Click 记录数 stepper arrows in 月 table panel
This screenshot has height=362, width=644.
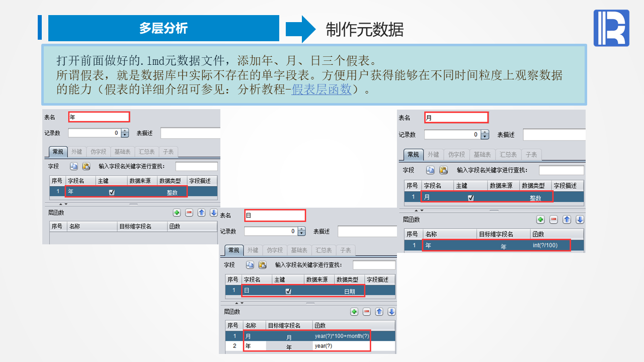pyautogui.click(x=485, y=135)
